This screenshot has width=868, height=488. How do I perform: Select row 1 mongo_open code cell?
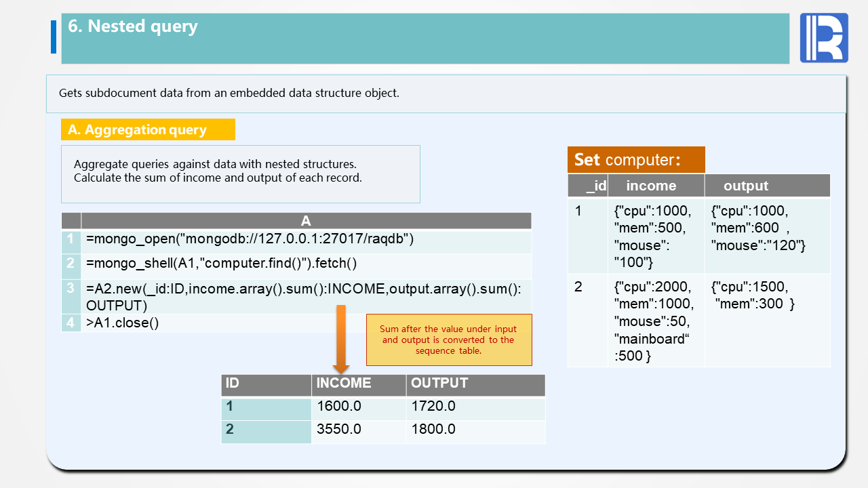307,239
